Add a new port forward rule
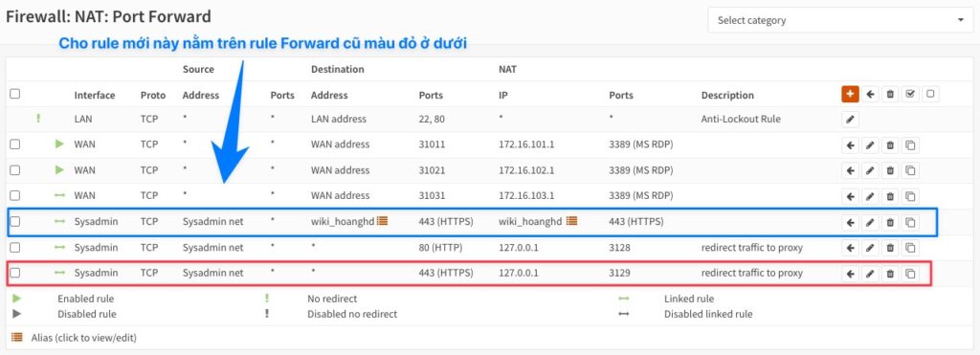Viewport: 980px width, 355px height. 850,95
